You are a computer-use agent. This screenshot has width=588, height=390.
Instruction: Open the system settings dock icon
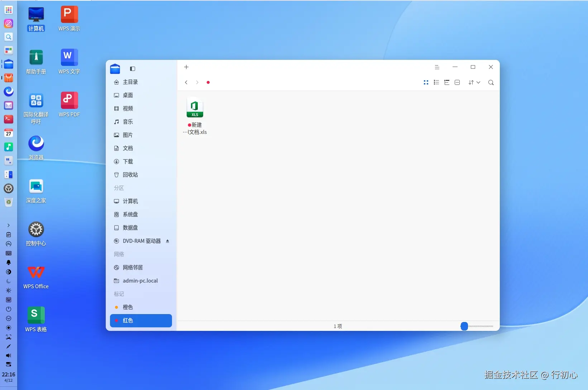pos(9,188)
